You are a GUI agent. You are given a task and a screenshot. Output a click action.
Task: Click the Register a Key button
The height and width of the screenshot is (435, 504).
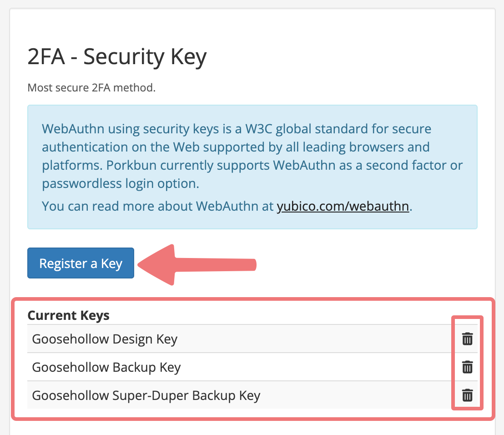point(81,263)
